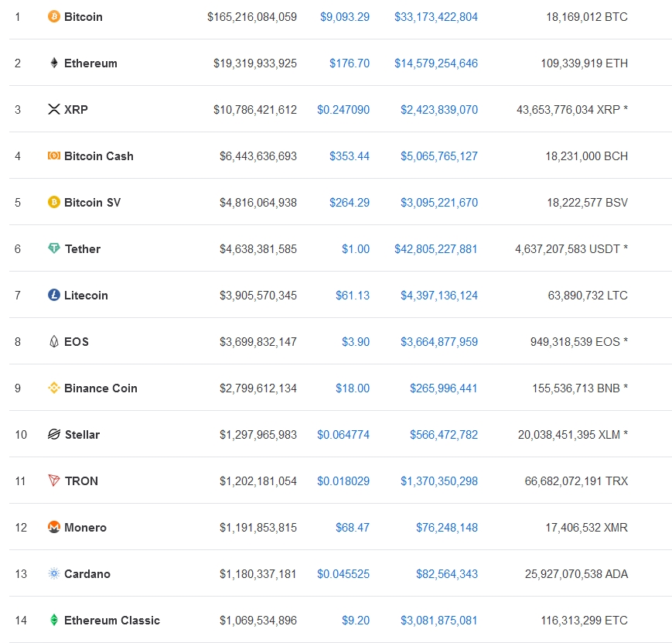Click TRON price $0.018029

click(343, 481)
